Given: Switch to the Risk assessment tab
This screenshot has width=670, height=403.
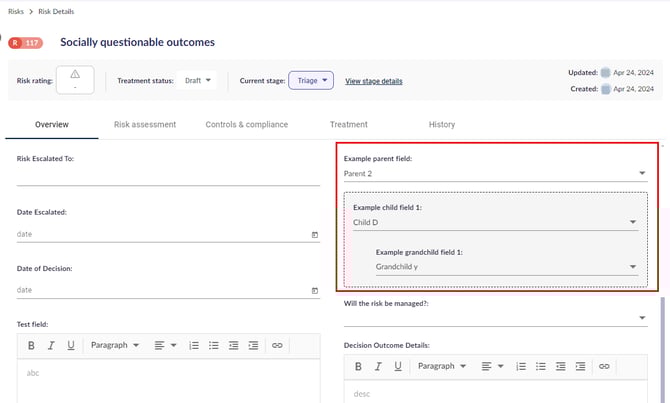Looking at the screenshot, I should (145, 125).
